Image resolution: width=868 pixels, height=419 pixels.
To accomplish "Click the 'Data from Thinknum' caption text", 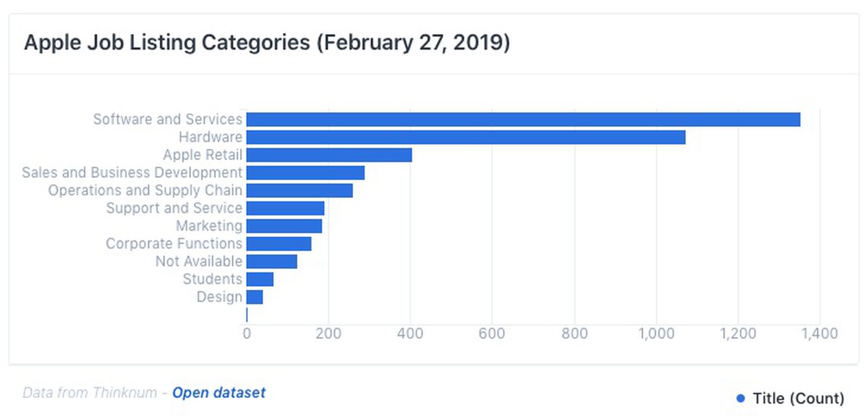I will pos(90,392).
